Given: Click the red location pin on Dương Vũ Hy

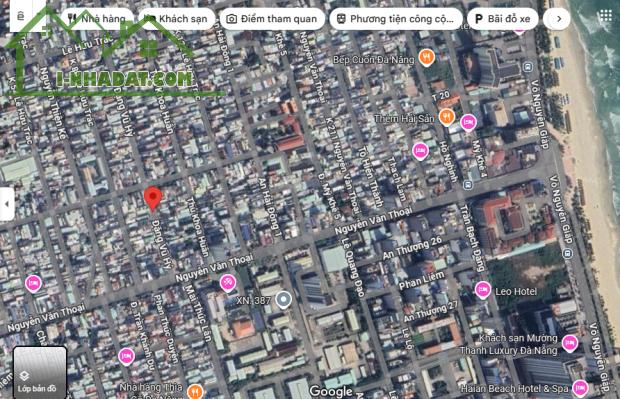Looking at the screenshot, I should click(x=153, y=199).
